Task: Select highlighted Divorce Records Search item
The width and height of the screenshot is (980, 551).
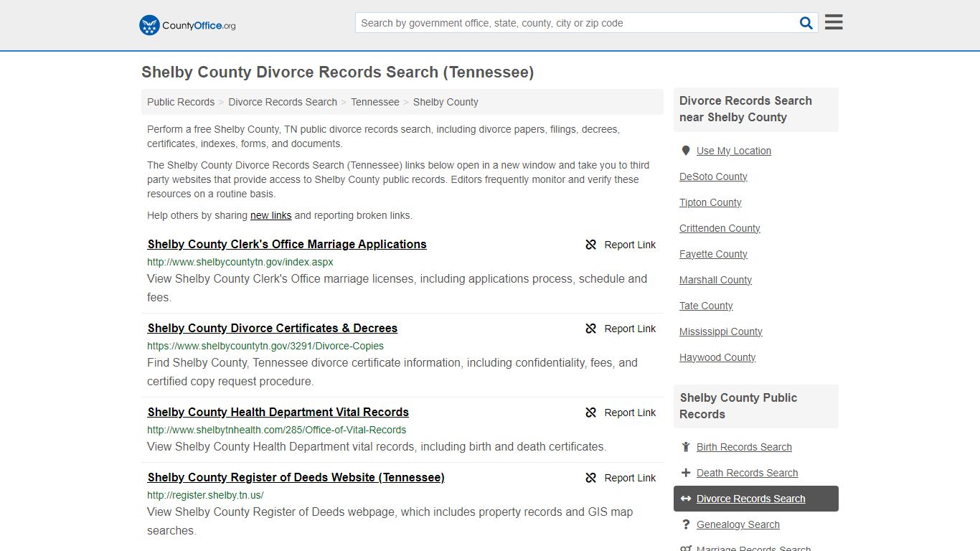Action: click(x=756, y=499)
